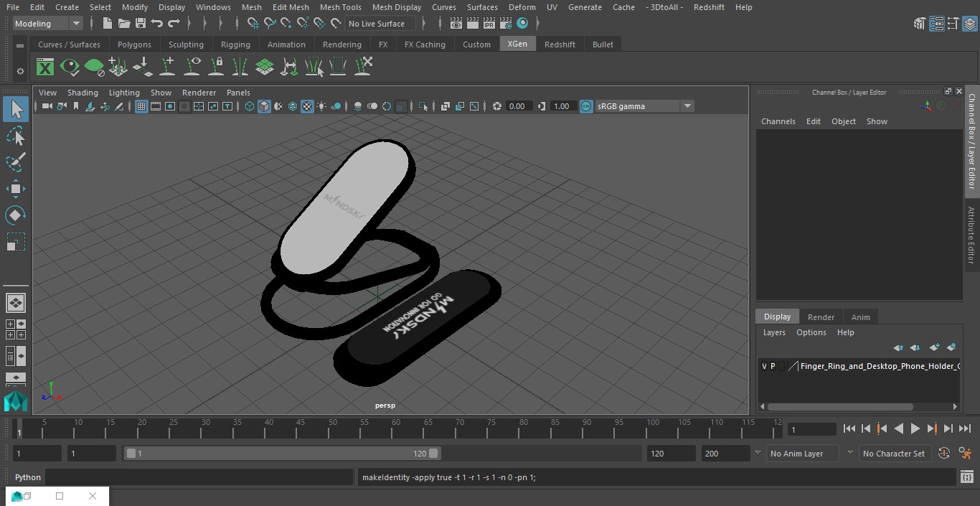Activate the Paint selection tool
The width and height of the screenshot is (980, 506).
[x=16, y=161]
